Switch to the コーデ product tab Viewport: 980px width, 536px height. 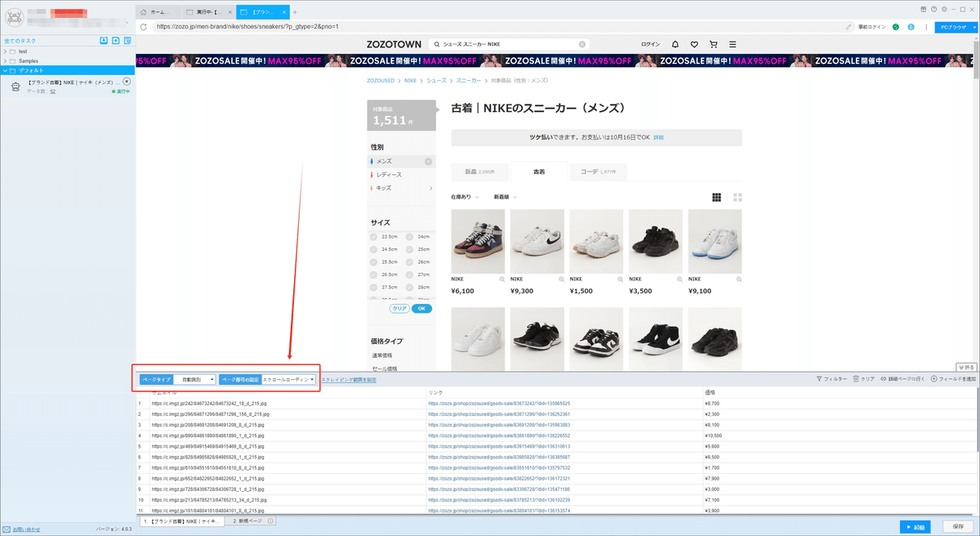pos(598,172)
